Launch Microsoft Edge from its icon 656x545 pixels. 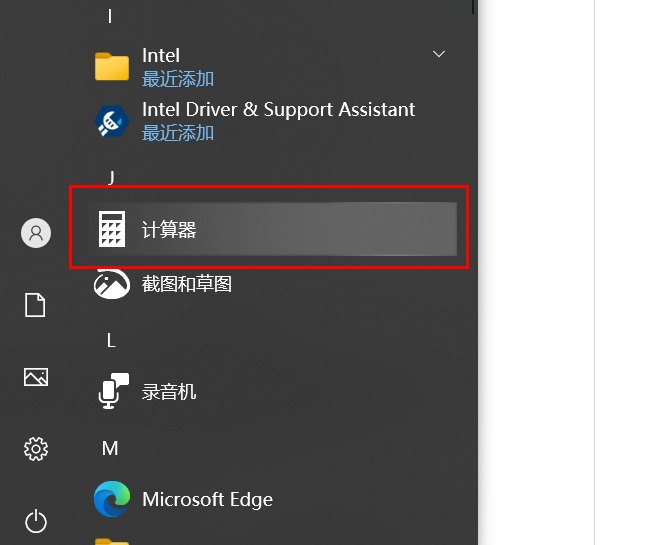click(112, 499)
